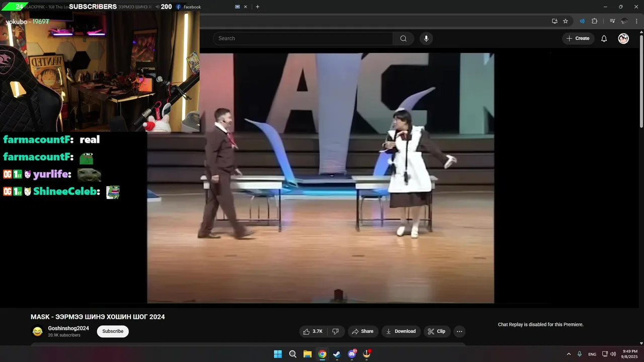This screenshot has width=644, height=362.
Task: Open the more actions ellipsis menu
Action: pyautogui.click(x=459, y=331)
